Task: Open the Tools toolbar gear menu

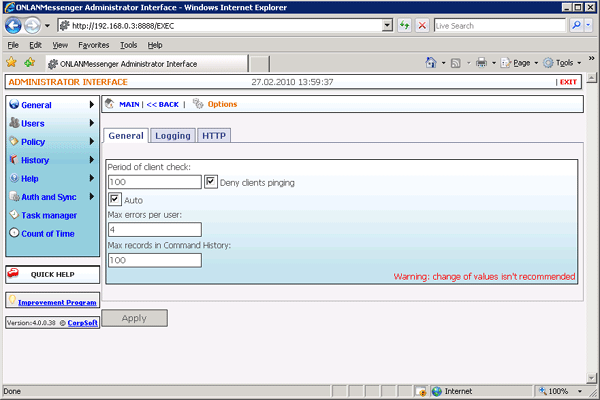Action: click(x=562, y=63)
